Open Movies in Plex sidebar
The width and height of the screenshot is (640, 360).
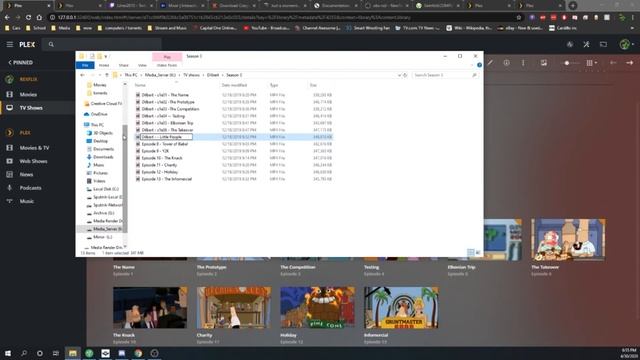[x=28, y=94]
